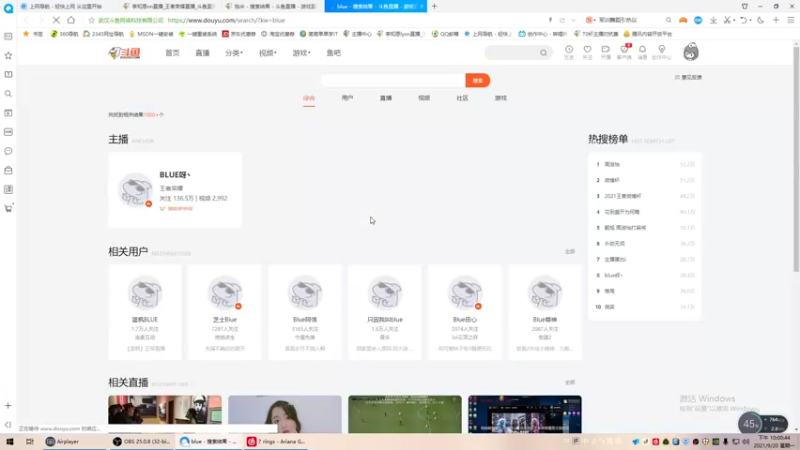Image resolution: width=800 pixels, height=450 pixels.
Task: Click the sidebar search magnifier icon
Action: pyautogui.click(x=8, y=94)
